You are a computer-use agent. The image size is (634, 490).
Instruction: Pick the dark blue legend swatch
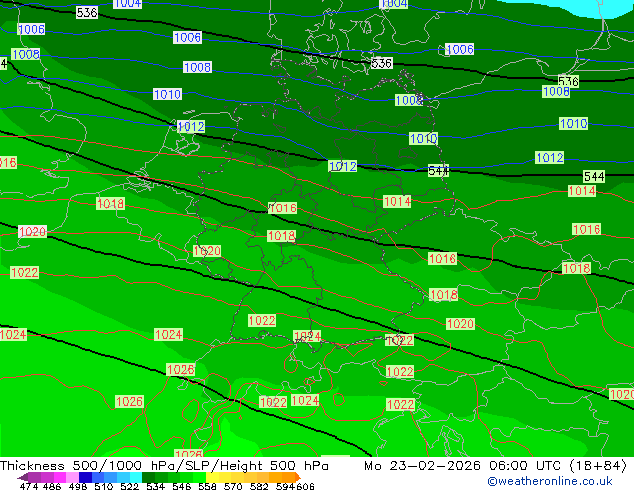coord(85,477)
